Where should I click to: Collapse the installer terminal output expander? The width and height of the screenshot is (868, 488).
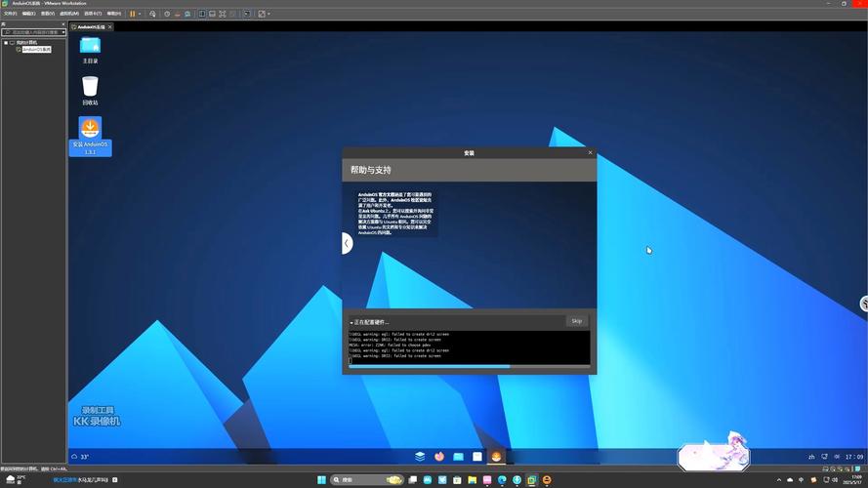point(351,322)
